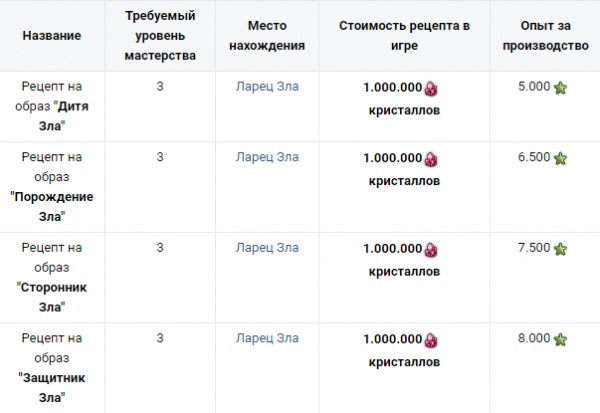Click crystal icon in "Дитя Зла" row
The height and width of the screenshot is (413, 600).
[432, 89]
